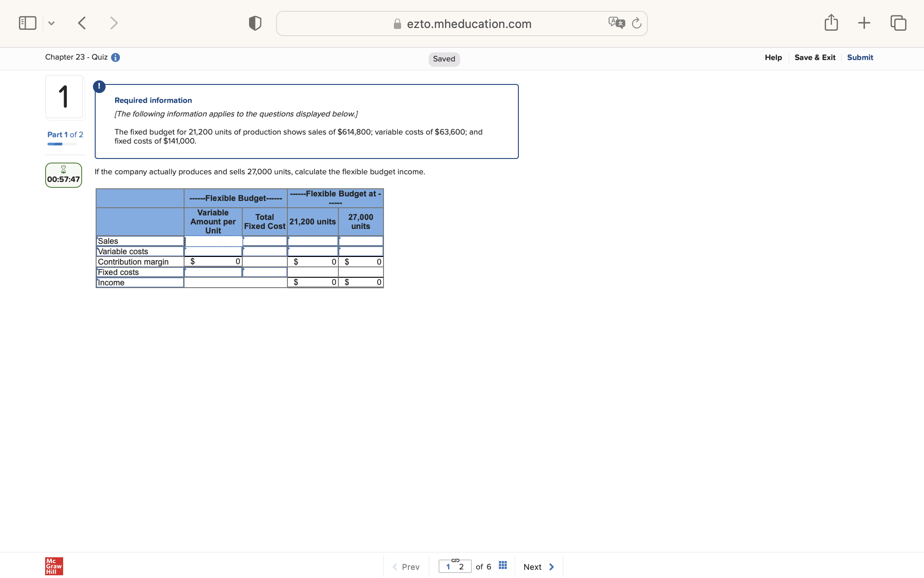Click the info icon beside Chapter 23 - Quiz
The image size is (924, 578).
[x=115, y=57]
